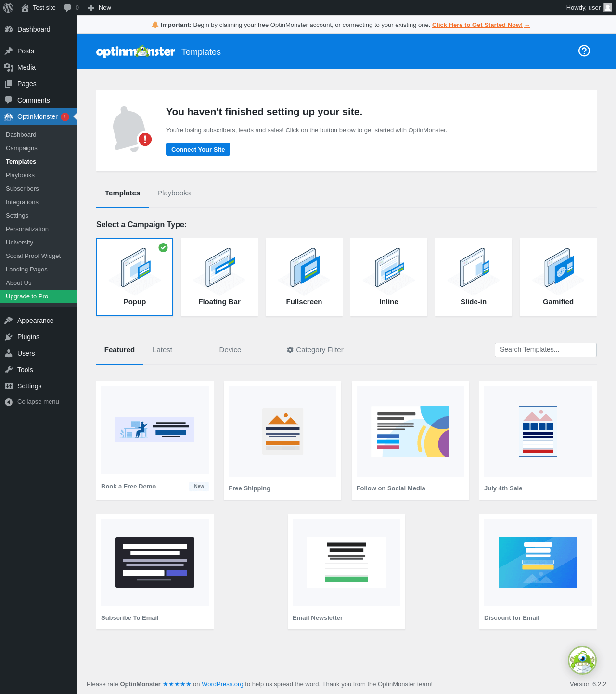The height and width of the screenshot is (694, 616).
Task: Open Social Proof Widget submenu item
Action: click(x=33, y=256)
